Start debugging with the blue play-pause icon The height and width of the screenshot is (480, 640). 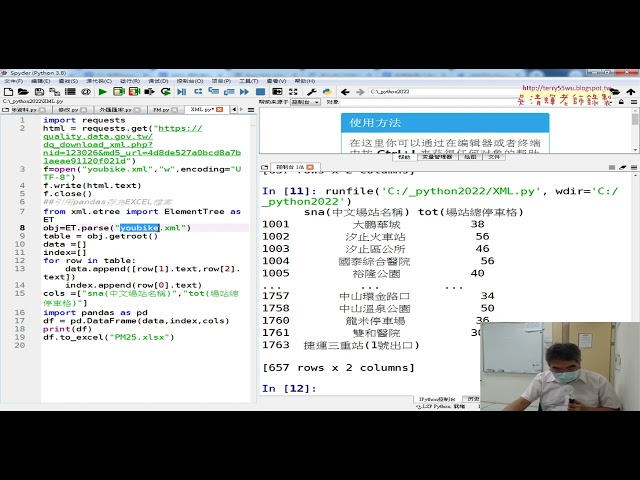[x=182, y=92]
